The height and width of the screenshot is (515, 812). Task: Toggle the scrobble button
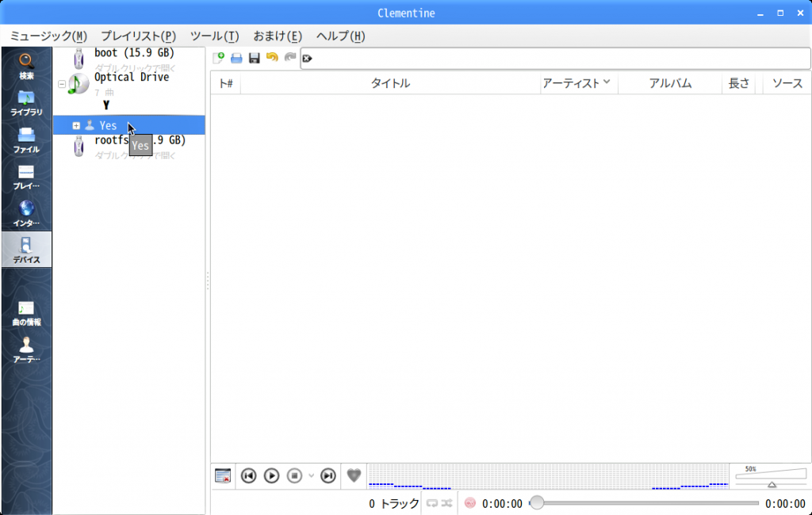469,503
